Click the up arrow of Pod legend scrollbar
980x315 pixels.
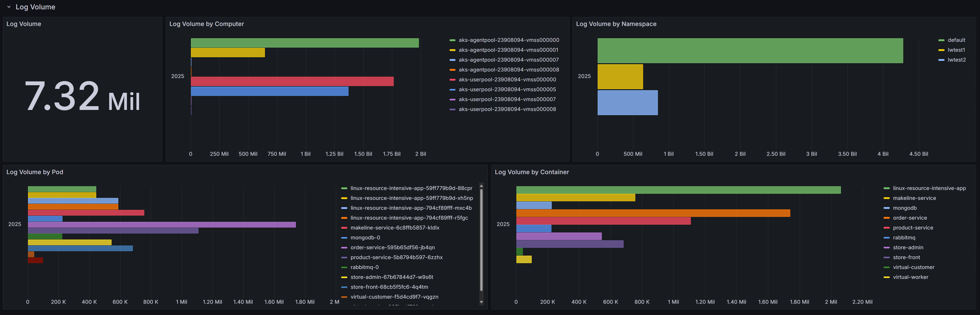tap(481, 186)
